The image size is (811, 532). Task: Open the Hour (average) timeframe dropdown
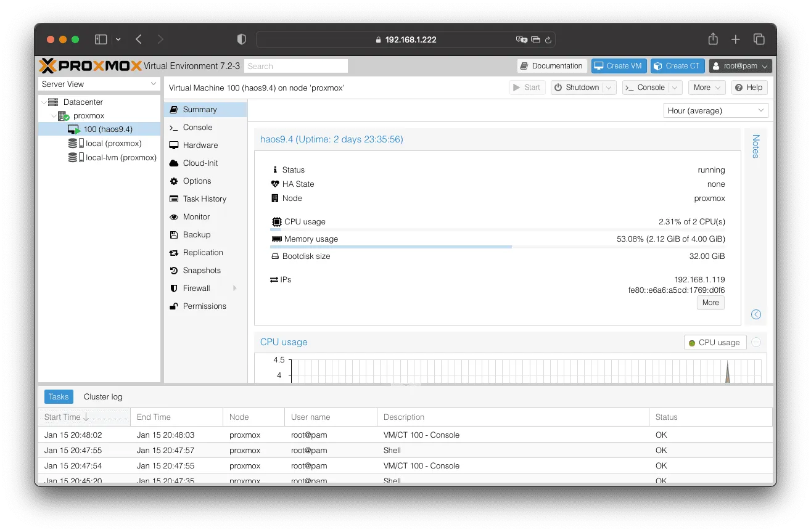tap(716, 111)
